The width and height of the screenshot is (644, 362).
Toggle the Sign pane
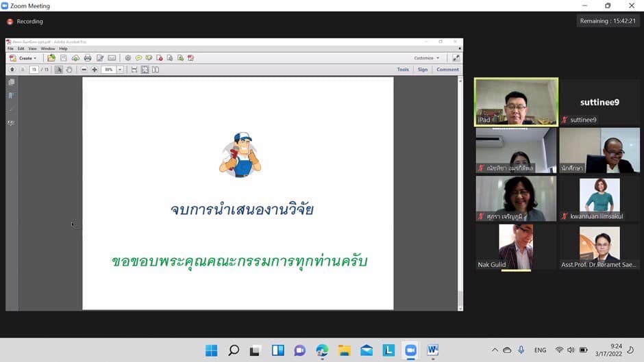(423, 70)
